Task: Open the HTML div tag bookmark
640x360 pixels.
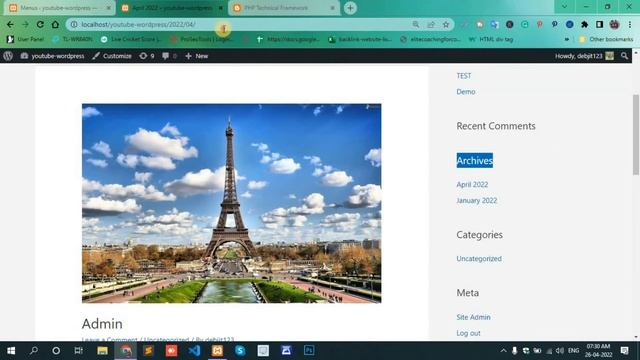Action: [491, 39]
